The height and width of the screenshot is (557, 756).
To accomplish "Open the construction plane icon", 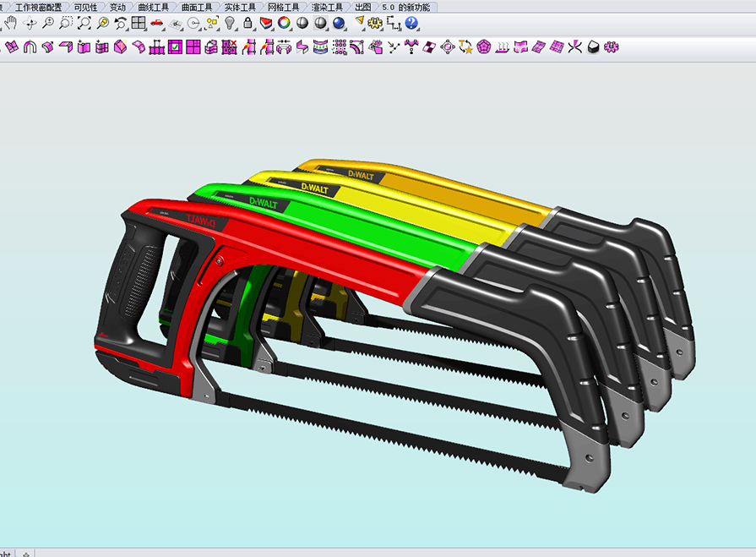I will coord(176,24).
